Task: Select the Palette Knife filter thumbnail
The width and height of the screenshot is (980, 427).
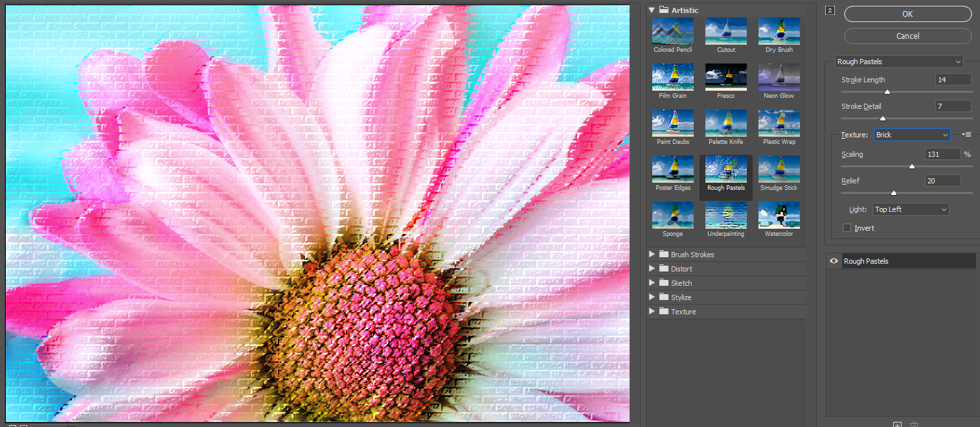Action: (725, 123)
